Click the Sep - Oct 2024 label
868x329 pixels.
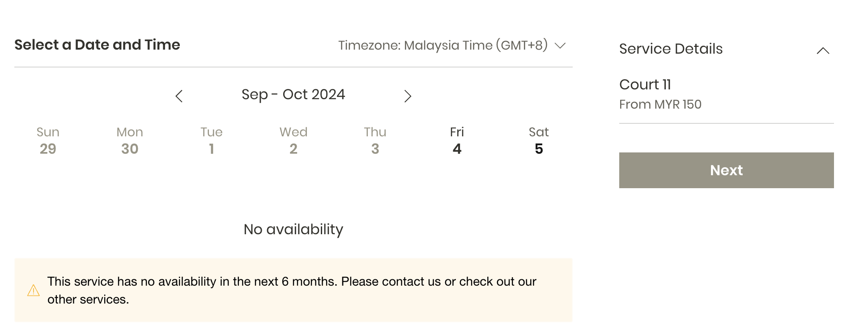(x=293, y=95)
